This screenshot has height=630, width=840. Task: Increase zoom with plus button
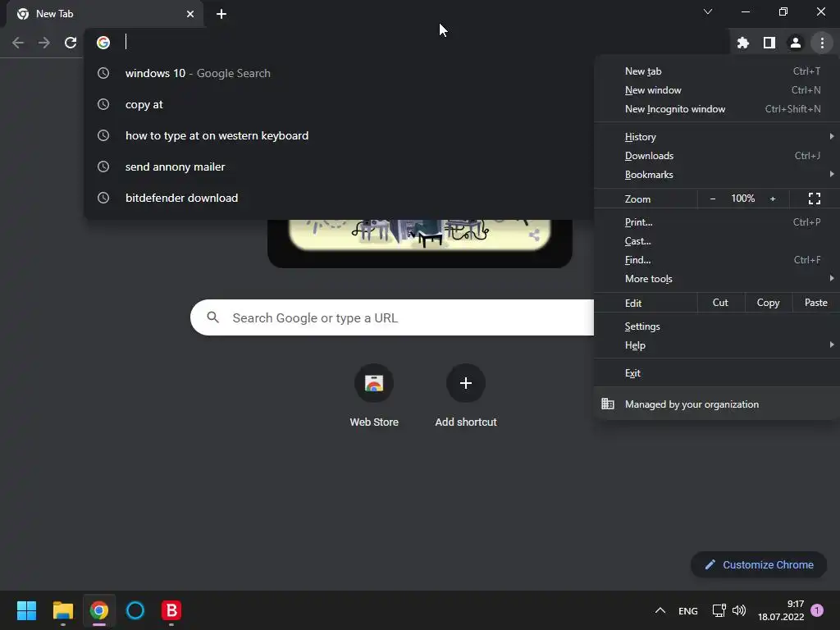pyautogui.click(x=773, y=199)
